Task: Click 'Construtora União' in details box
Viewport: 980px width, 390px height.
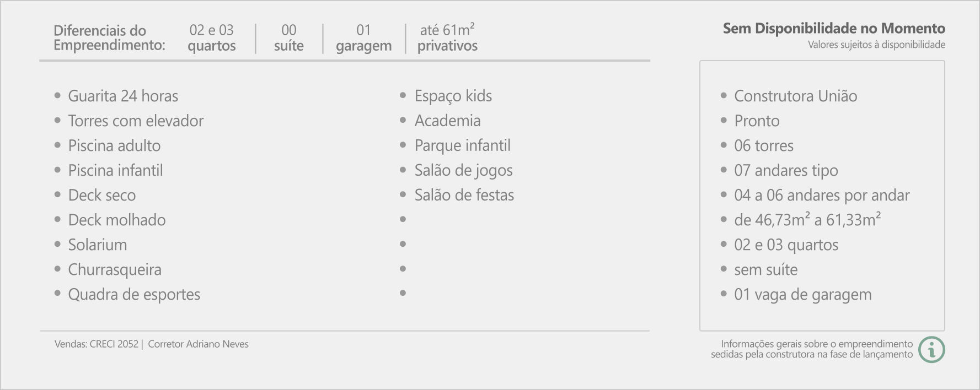Action: (795, 96)
